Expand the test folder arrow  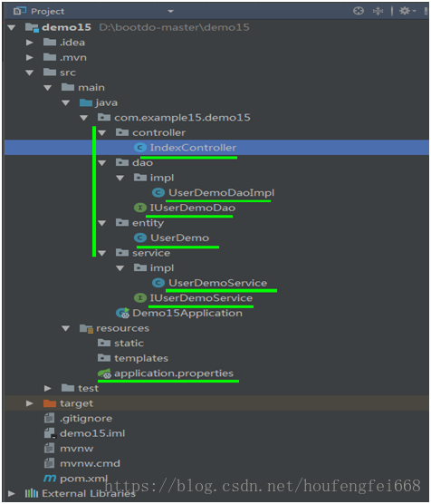48,388
